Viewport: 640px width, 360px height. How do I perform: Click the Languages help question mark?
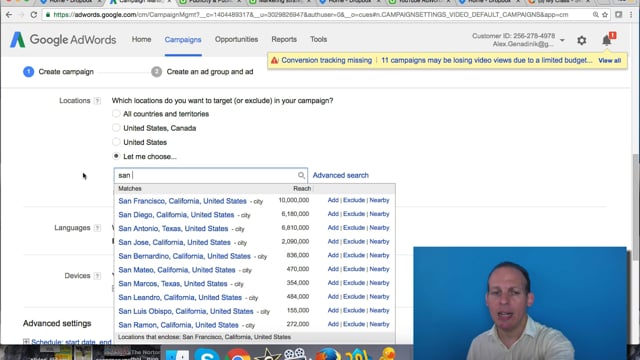point(97,228)
